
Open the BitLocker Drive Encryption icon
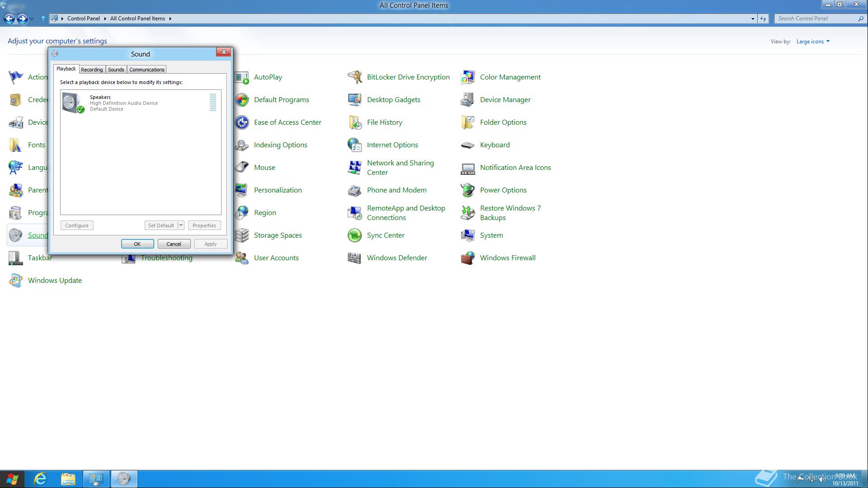click(355, 77)
